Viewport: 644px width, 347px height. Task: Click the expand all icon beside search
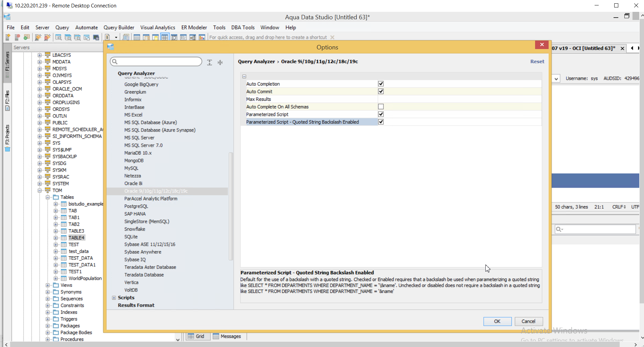[x=210, y=62]
